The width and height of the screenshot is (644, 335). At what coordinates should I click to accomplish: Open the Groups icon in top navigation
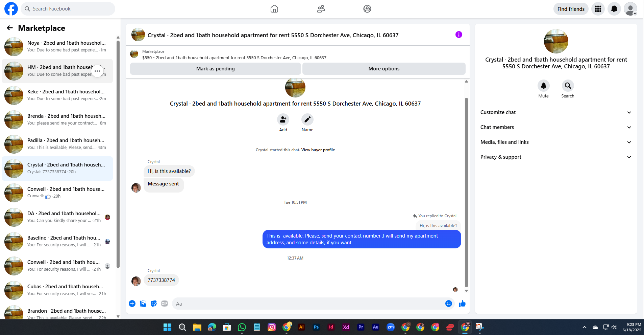coord(367,9)
